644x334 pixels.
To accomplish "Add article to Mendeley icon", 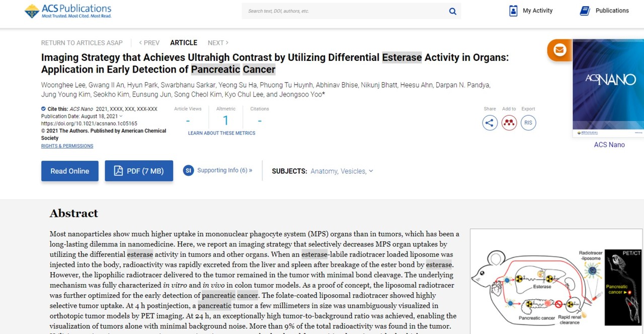I will pyautogui.click(x=509, y=122).
